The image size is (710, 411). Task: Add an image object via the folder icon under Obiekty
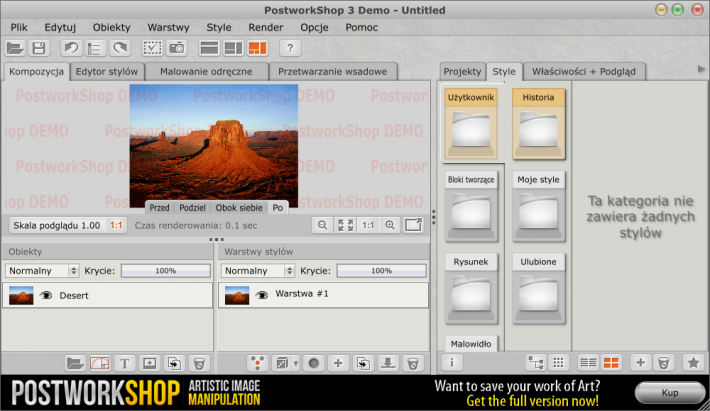[75, 363]
